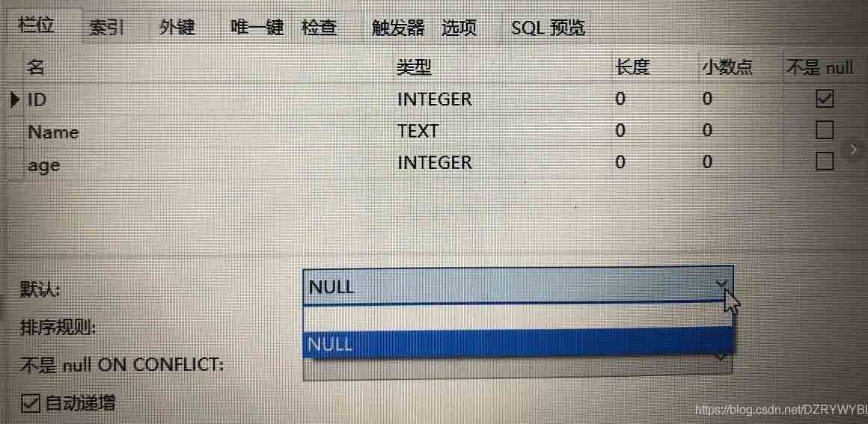The image size is (868, 424).
Task: Select the ID row pointer arrow
Action: click(x=14, y=100)
